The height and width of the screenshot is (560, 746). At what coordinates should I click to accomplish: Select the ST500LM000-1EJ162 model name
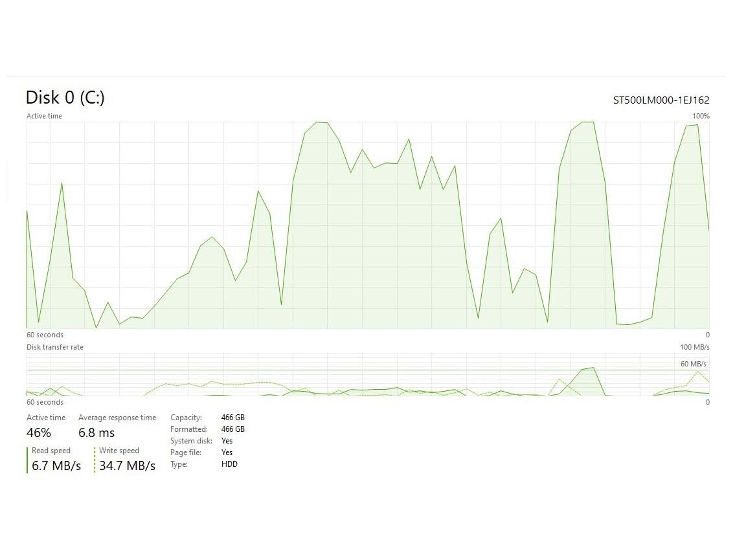point(661,100)
